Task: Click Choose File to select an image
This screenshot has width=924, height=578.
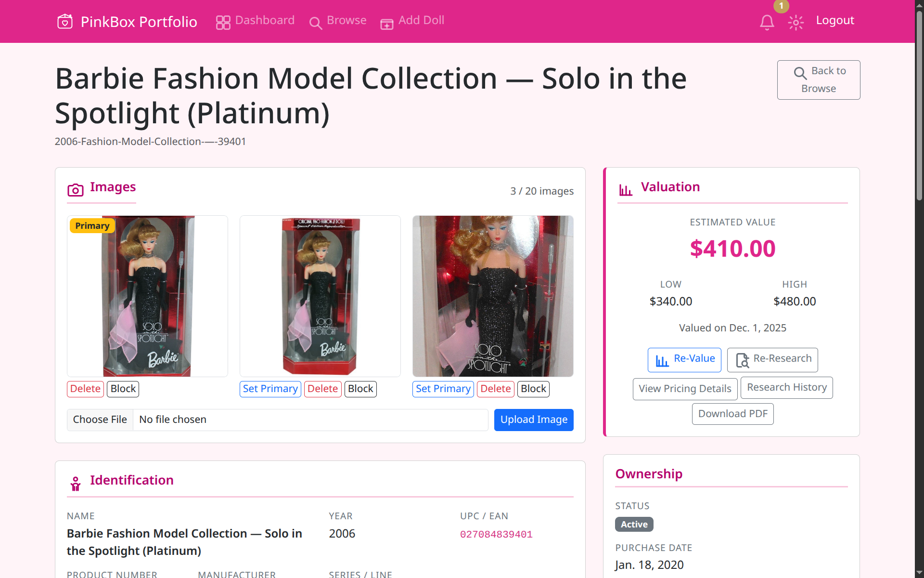Action: pyautogui.click(x=100, y=420)
